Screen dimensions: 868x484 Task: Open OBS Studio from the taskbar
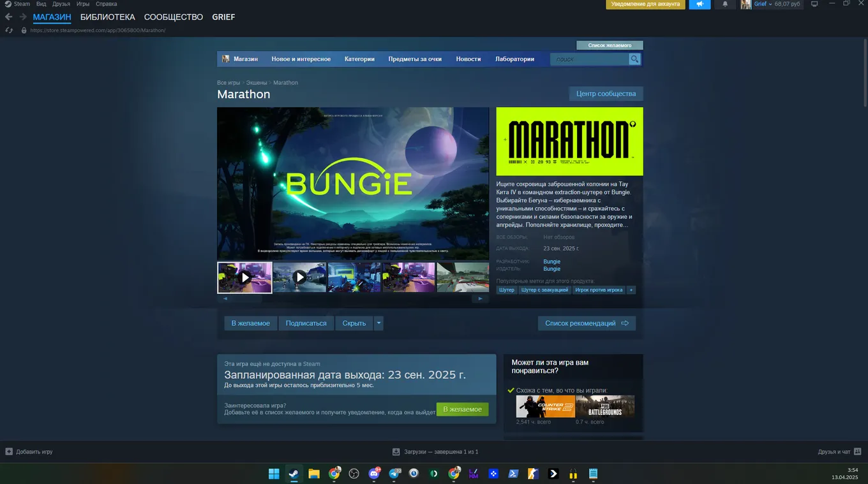click(x=354, y=474)
